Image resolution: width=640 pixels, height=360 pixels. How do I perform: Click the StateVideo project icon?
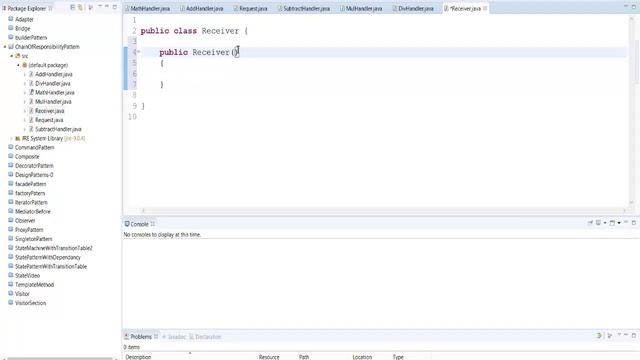(x=11, y=275)
